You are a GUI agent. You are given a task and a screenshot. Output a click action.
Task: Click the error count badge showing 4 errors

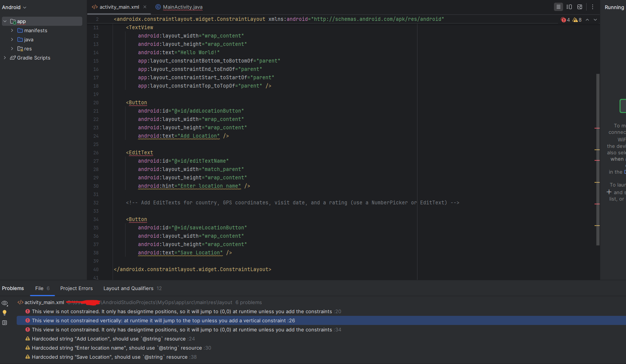point(565,20)
